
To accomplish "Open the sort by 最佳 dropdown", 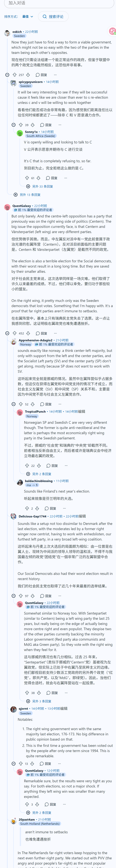I will point(28,16).
